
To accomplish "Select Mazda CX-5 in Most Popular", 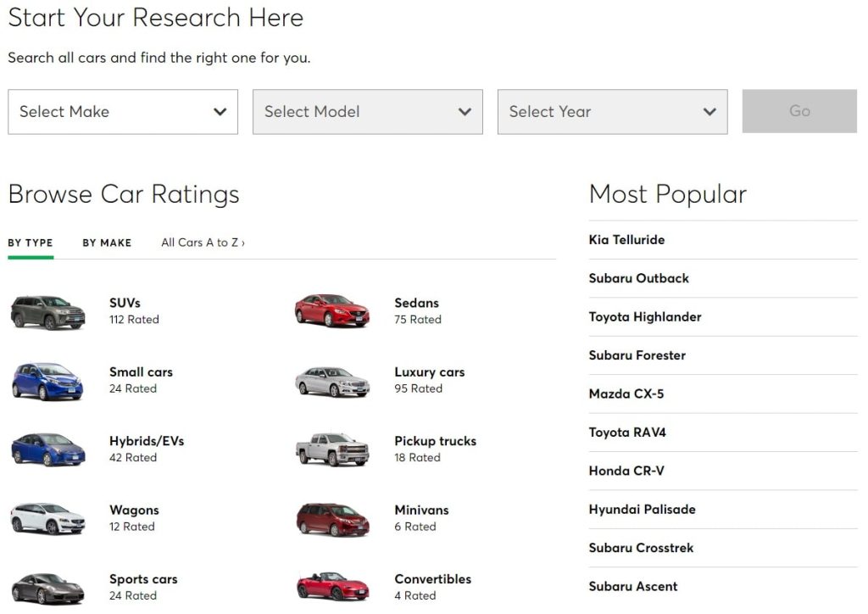I will (x=626, y=394).
